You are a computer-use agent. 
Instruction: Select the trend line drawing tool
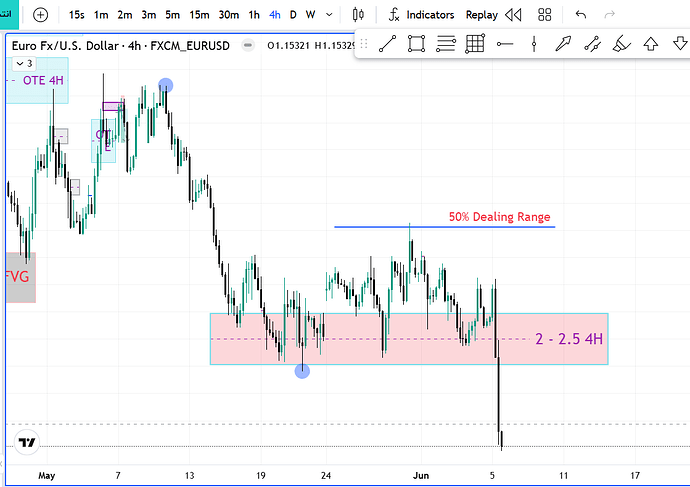387,44
